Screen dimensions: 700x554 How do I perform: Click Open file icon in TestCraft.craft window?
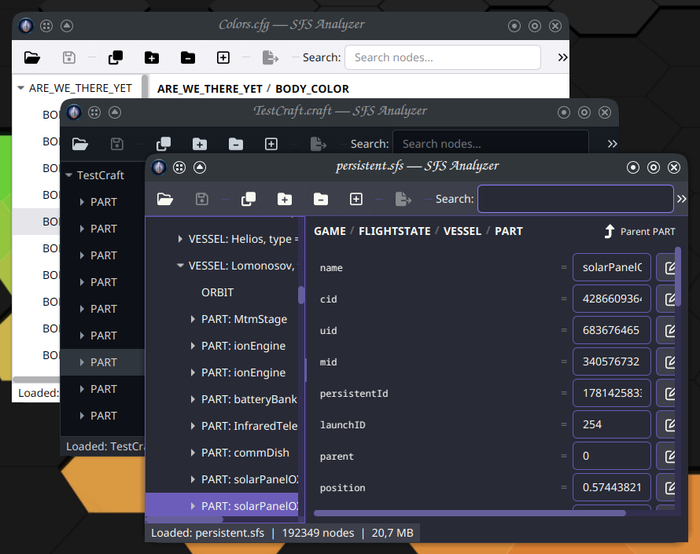[x=80, y=144]
